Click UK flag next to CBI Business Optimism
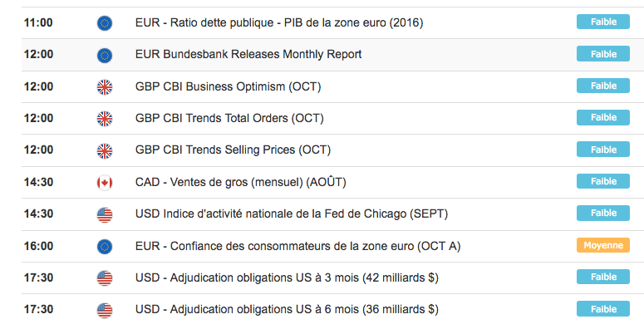 (x=105, y=87)
